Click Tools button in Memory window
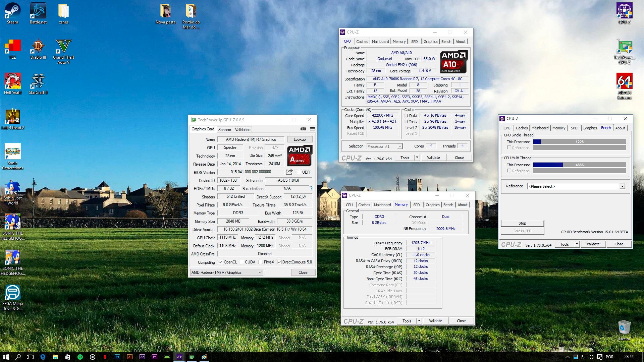The image size is (644, 362). point(407,321)
